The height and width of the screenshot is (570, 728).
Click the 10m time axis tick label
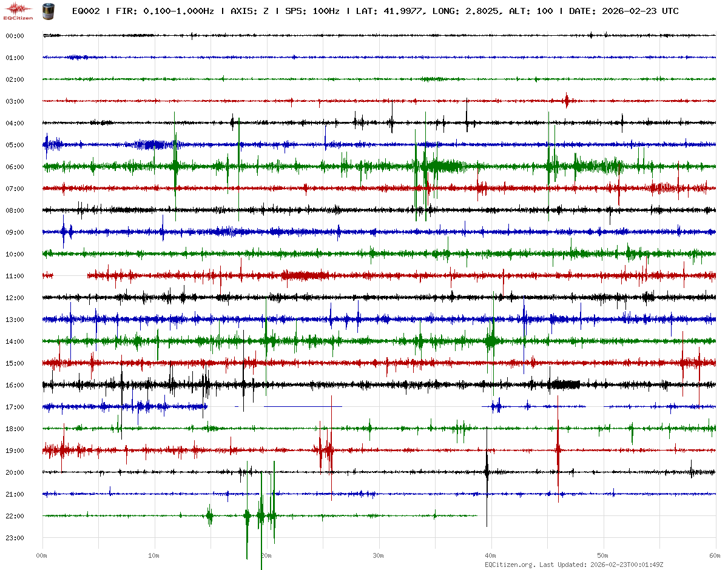coord(154,555)
